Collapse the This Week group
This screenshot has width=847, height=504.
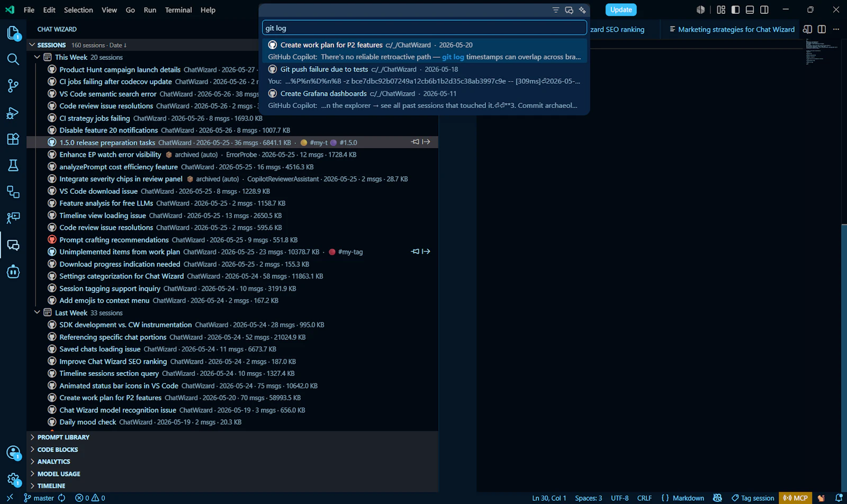point(37,57)
